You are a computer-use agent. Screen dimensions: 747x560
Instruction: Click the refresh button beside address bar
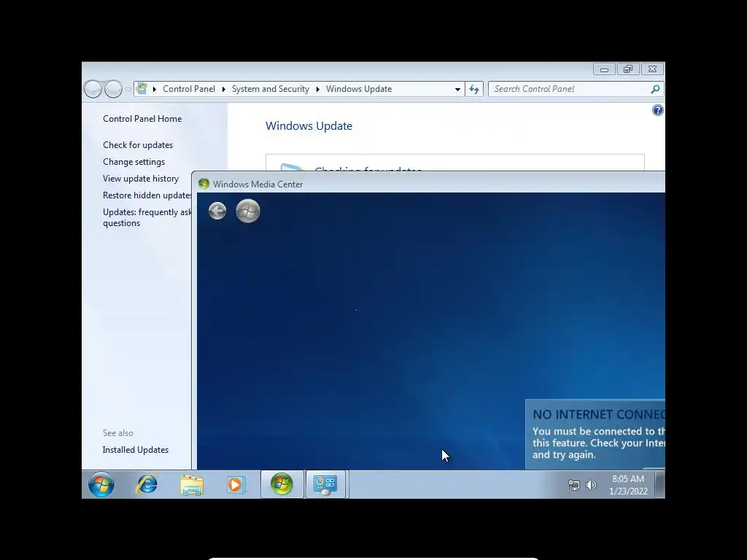click(474, 89)
